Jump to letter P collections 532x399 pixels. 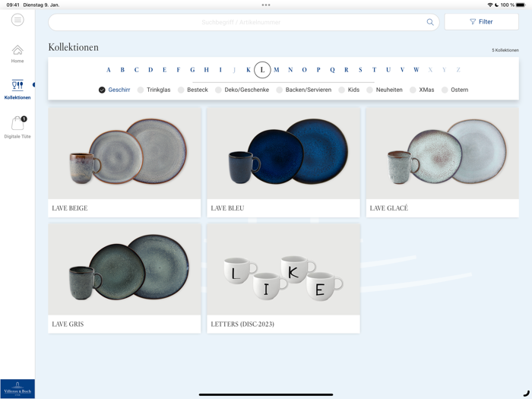pyautogui.click(x=318, y=70)
